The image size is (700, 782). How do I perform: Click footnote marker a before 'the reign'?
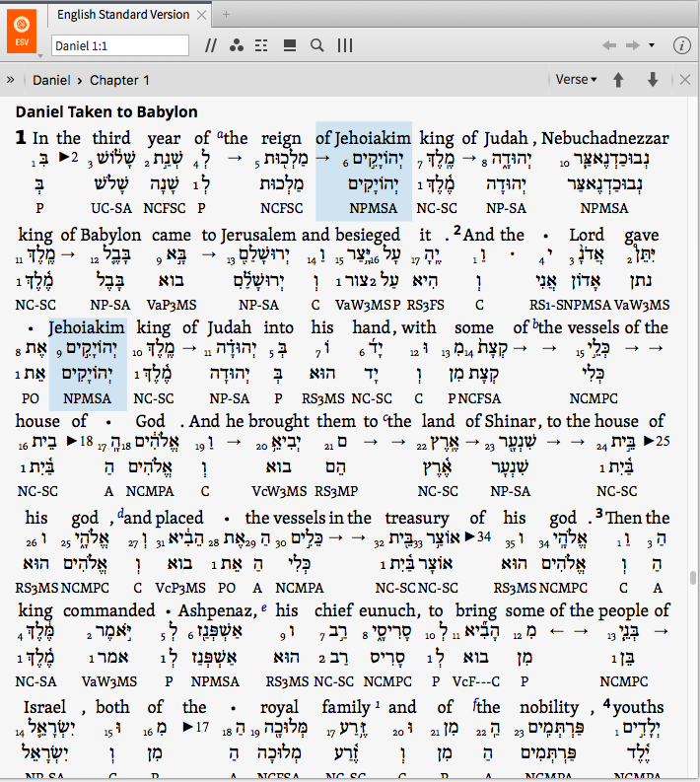click(221, 135)
